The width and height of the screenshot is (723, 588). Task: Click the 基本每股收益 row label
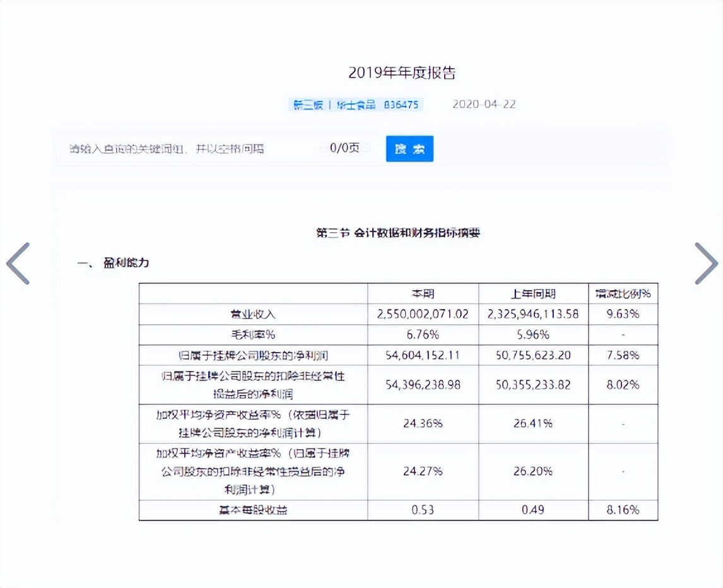coord(253,510)
